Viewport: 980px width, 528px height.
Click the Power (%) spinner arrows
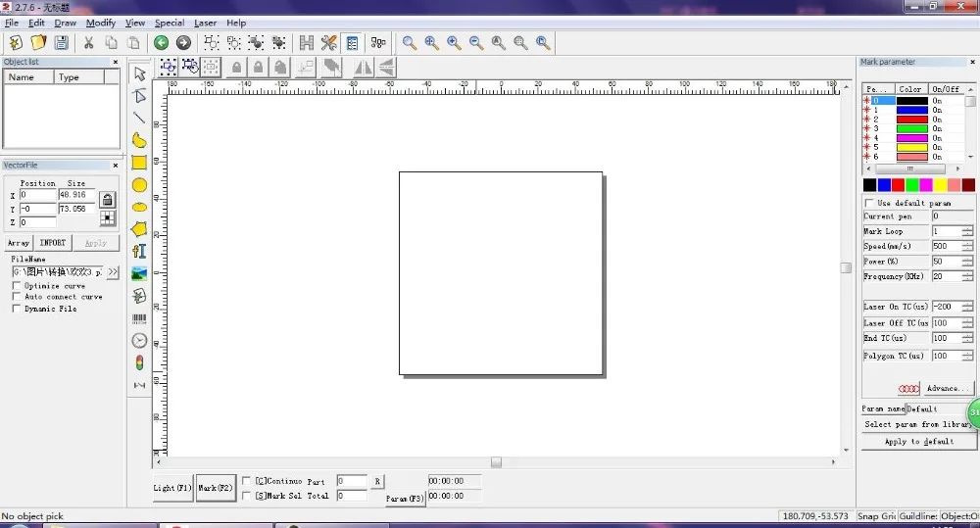[967, 262]
